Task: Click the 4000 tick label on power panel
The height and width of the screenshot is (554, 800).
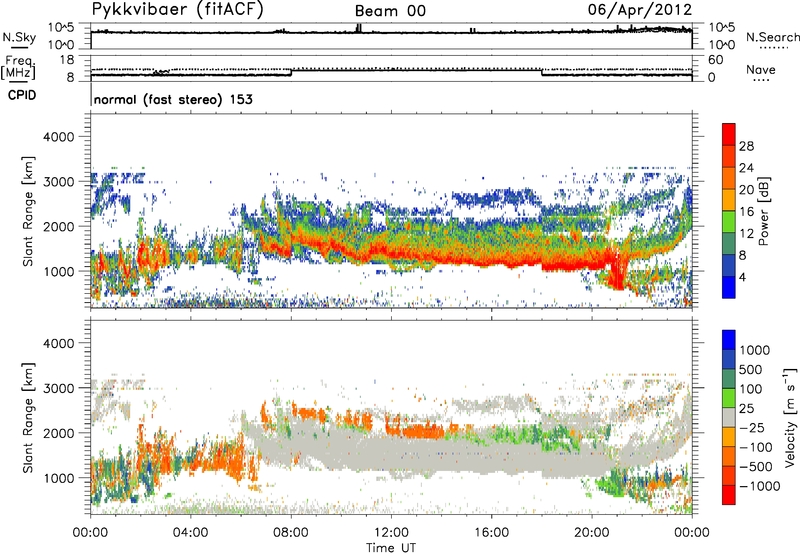Action: pos(59,137)
